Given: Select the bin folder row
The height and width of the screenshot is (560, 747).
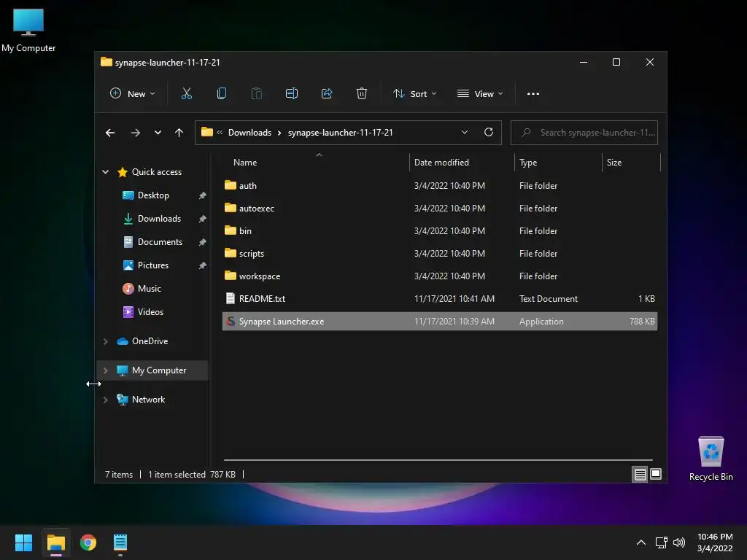Looking at the screenshot, I should [440, 231].
